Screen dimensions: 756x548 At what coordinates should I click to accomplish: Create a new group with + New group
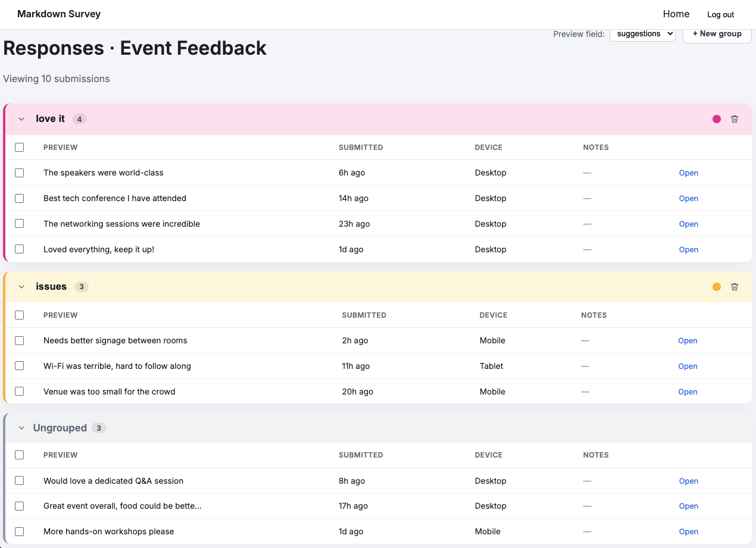717,34
